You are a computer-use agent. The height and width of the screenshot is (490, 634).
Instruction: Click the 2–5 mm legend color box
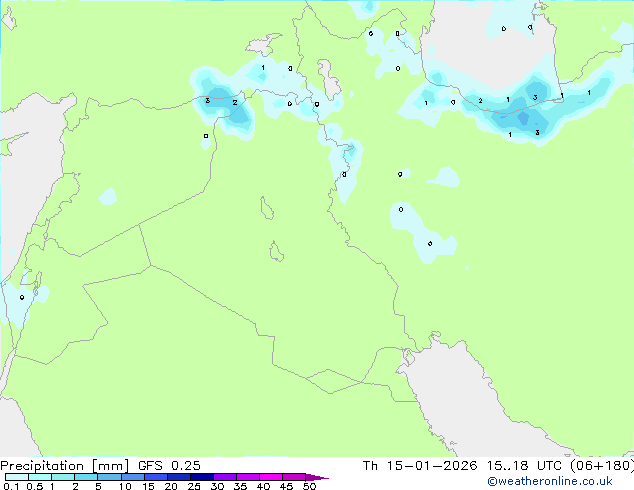click(86, 477)
